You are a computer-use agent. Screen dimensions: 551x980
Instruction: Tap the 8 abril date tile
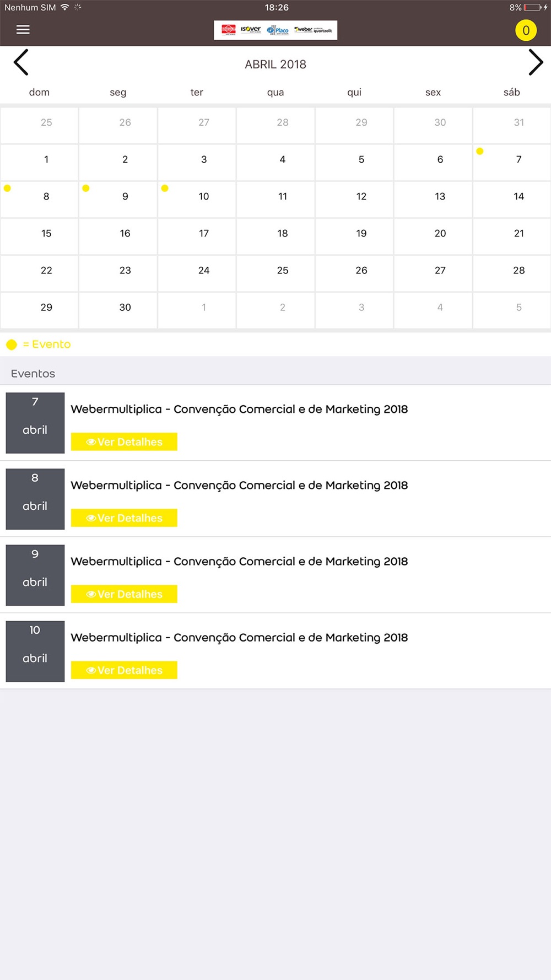click(x=35, y=499)
